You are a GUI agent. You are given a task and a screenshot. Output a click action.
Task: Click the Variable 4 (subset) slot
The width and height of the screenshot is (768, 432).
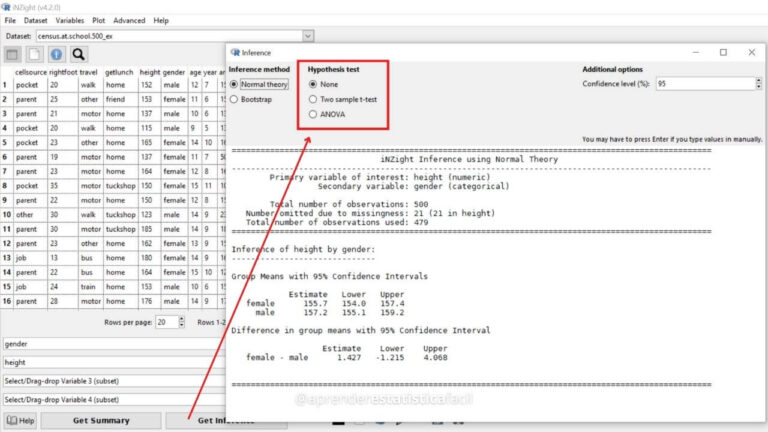[x=114, y=400]
